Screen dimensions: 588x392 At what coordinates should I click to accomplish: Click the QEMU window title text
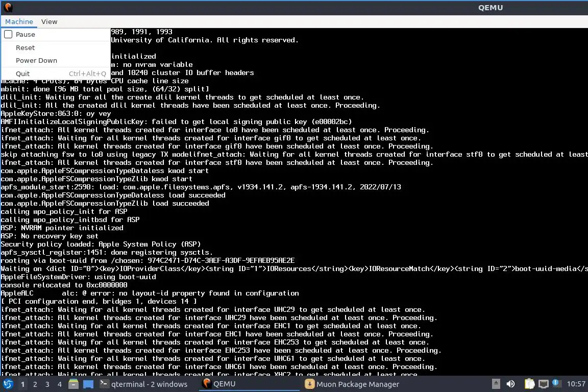click(491, 8)
